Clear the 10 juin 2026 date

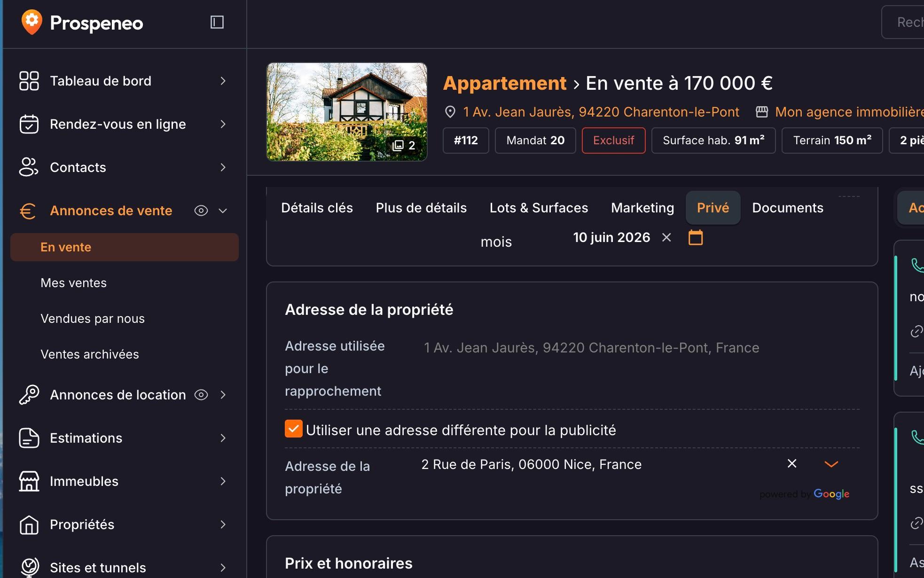pyautogui.click(x=666, y=237)
